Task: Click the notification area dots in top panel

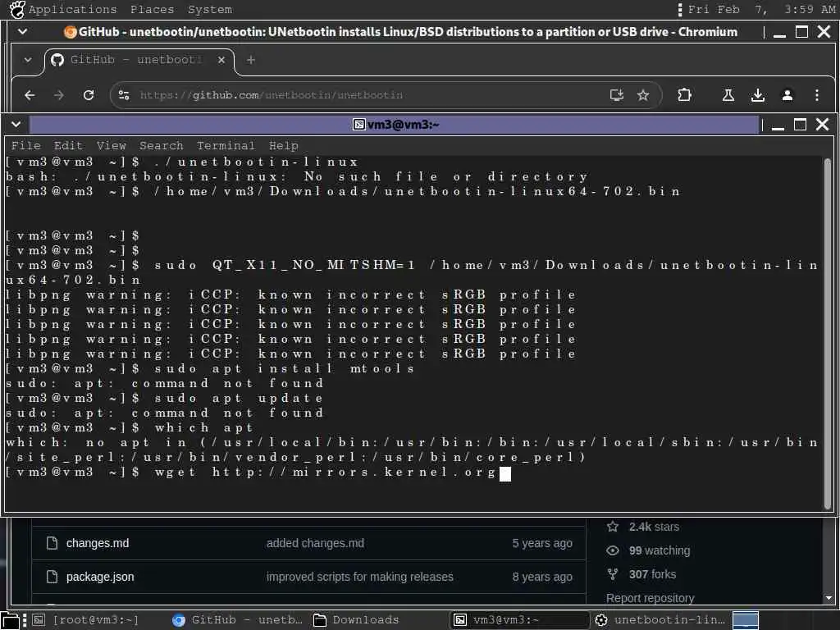Action: click(680, 10)
